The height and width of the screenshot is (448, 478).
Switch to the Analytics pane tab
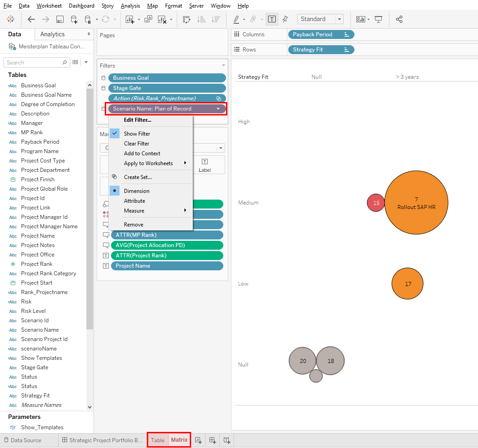(52, 34)
